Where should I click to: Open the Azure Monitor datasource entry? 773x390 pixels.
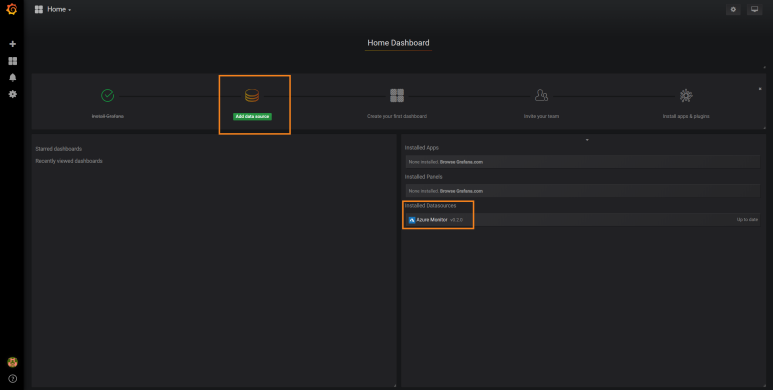583,220
